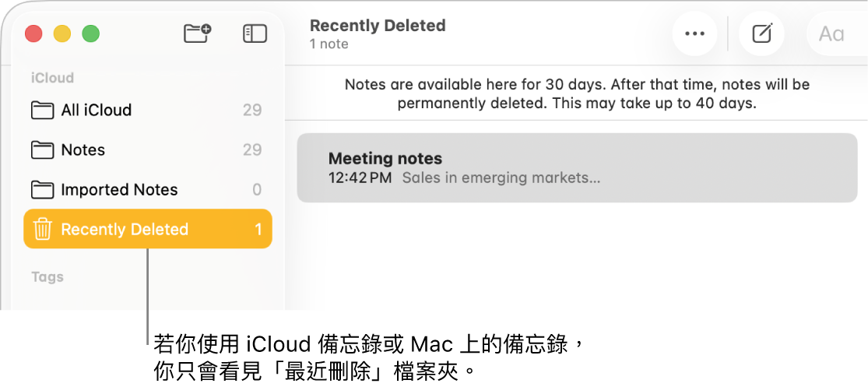Click the Notes folder icon in sidebar
The height and width of the screenshot is (387, 868).
(x=42, y=150)
